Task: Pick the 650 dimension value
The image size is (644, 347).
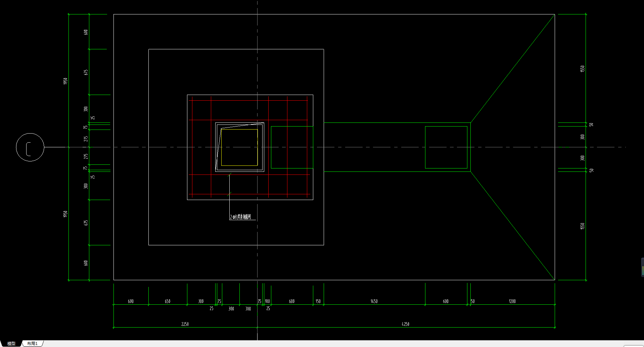Action: pos(168,301)
